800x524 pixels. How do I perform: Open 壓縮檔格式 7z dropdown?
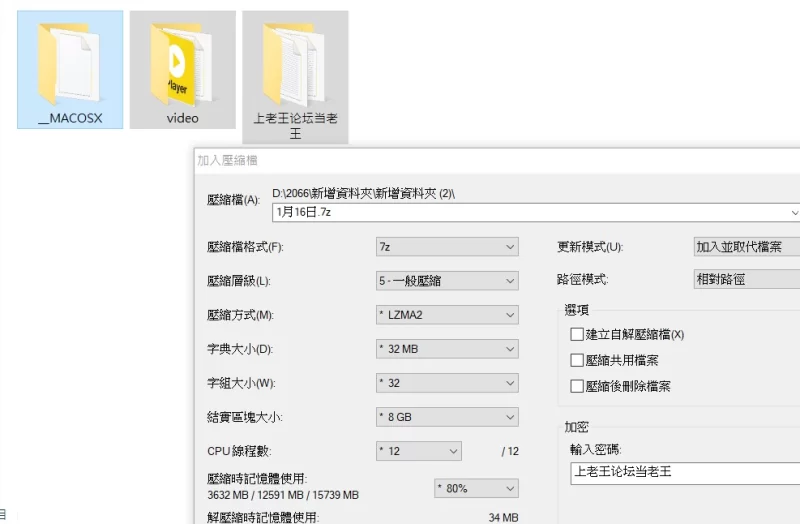click(447, 247)
